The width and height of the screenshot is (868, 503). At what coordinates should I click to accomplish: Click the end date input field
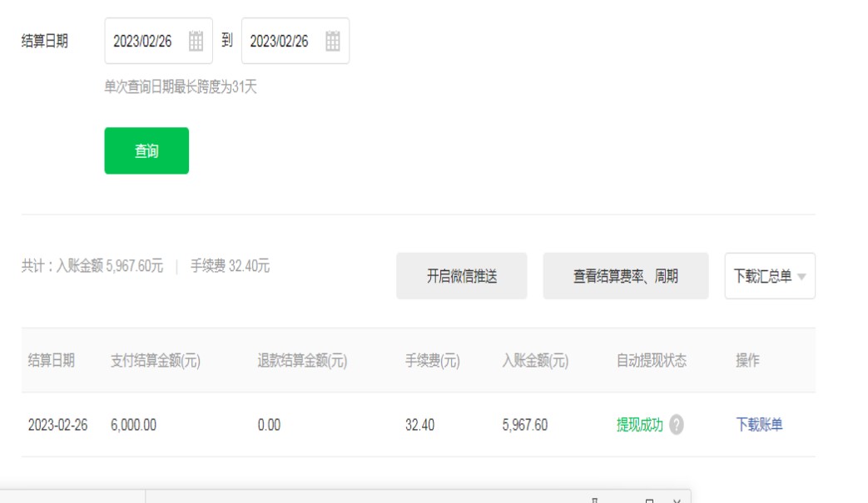click(x=280, y=41)
